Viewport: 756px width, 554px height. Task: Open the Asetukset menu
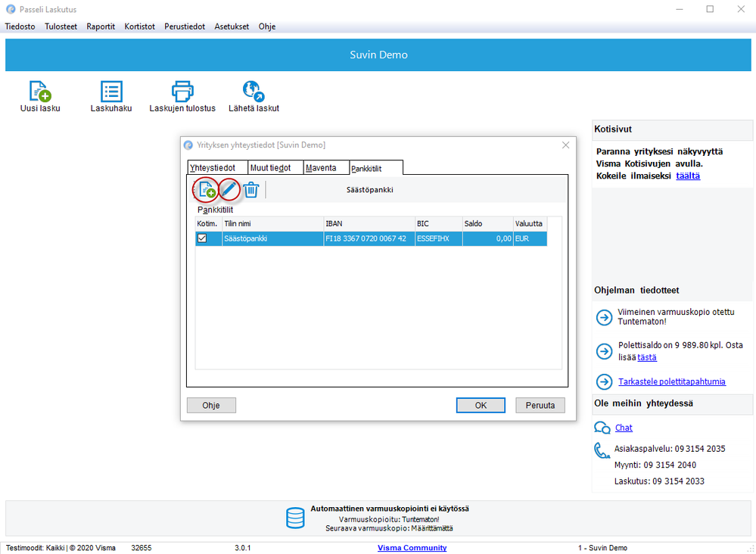coord(232,26)
